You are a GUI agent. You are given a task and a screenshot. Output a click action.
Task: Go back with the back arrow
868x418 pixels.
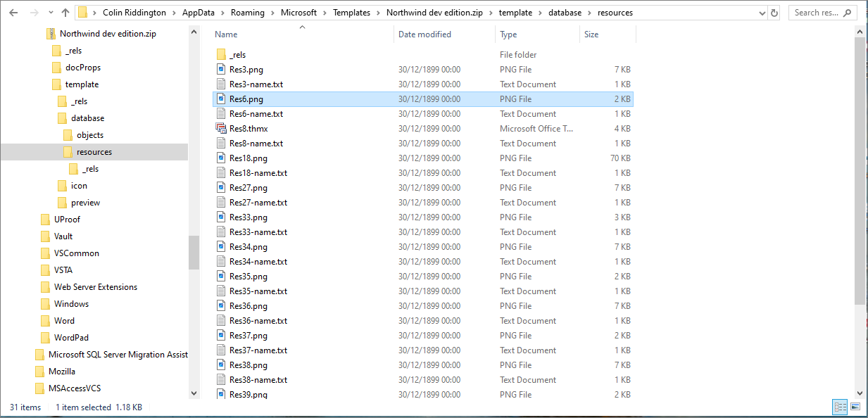(x=15, y=13)
